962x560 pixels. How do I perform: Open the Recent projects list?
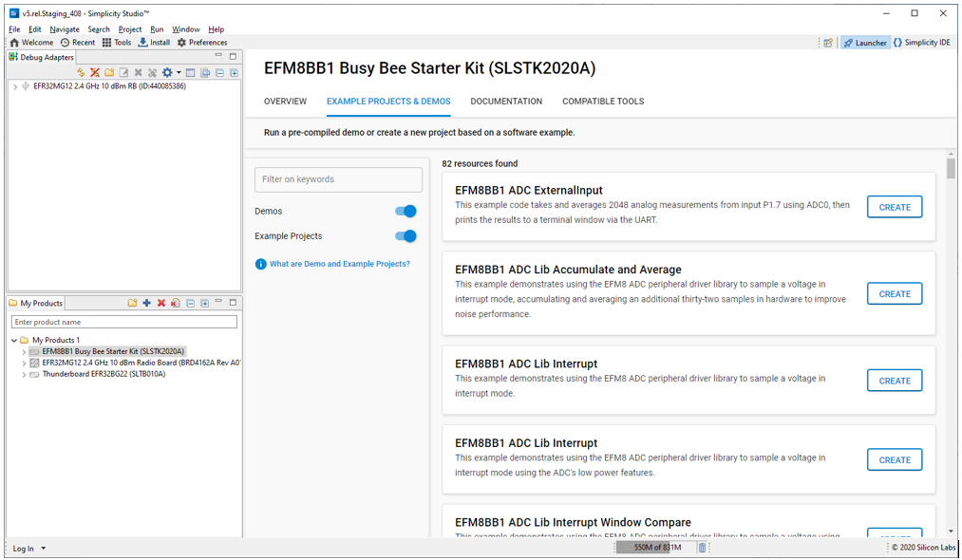77,43
